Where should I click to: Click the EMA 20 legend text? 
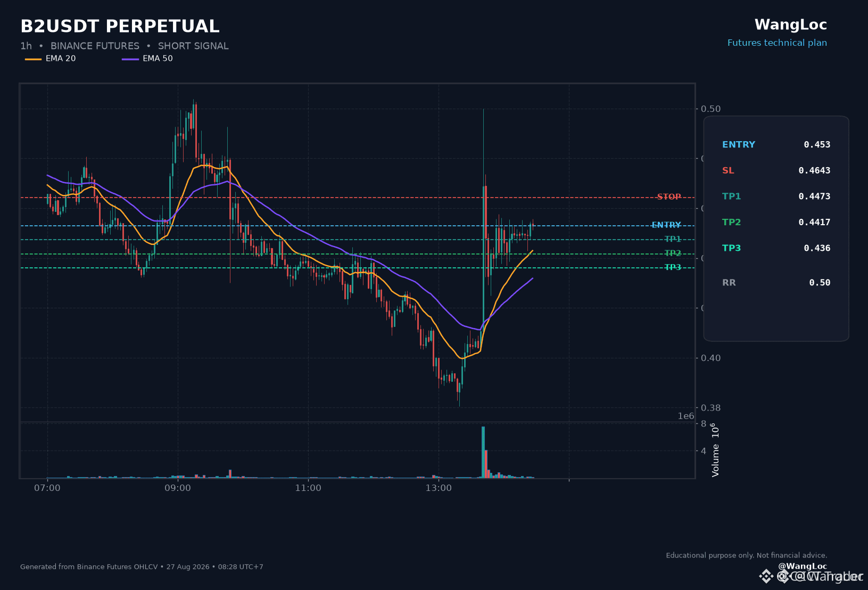pos(61,59)
